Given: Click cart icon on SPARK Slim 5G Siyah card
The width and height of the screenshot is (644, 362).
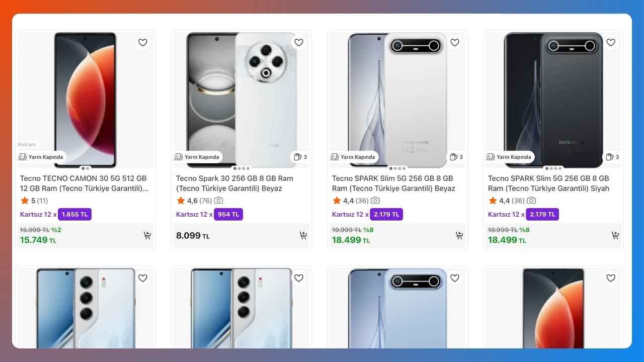Looking at the screenshot, I should tap(615, 235).
